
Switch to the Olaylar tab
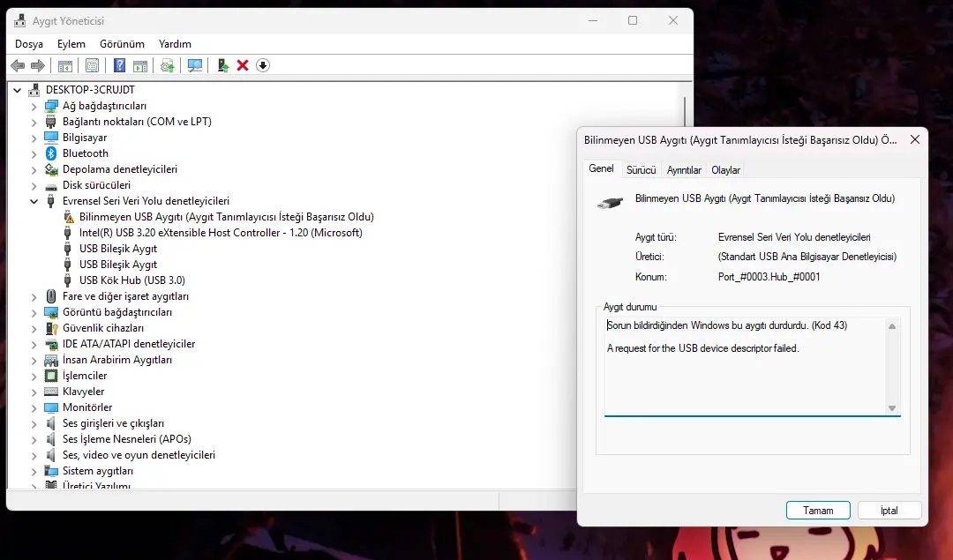coord(725,170)
